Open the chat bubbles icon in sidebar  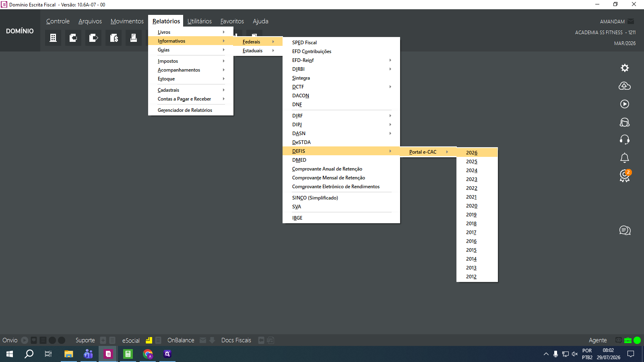(625, 230)
